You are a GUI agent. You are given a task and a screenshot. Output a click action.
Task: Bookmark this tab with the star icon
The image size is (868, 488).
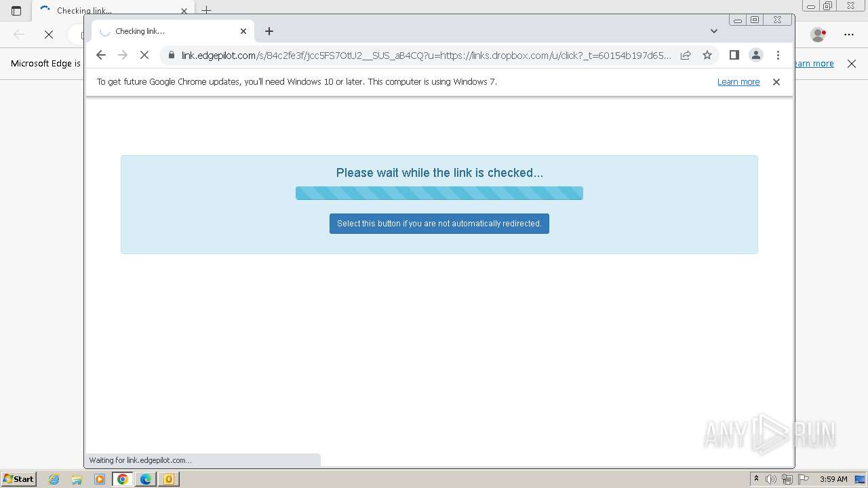click(707, 55)
